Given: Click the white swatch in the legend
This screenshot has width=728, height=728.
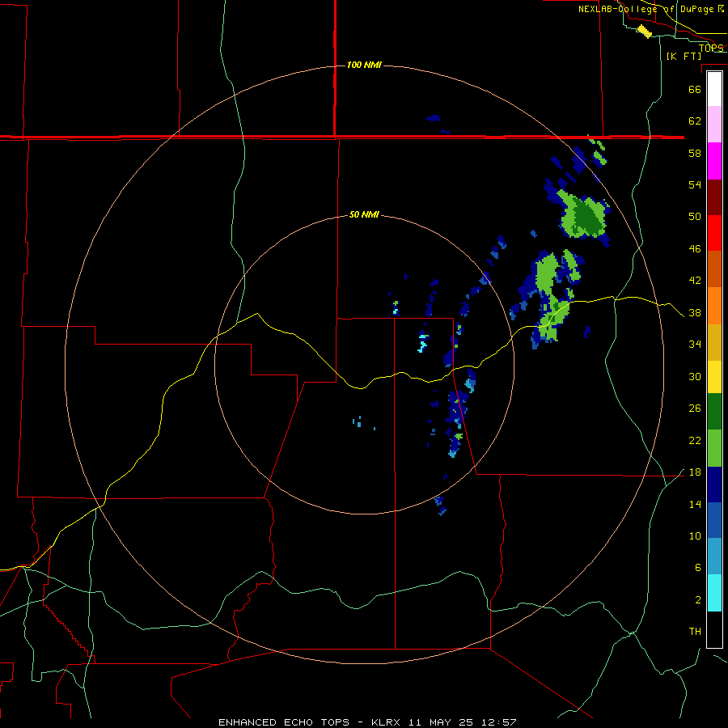Looking at the screenshot, I should (714, 89).
